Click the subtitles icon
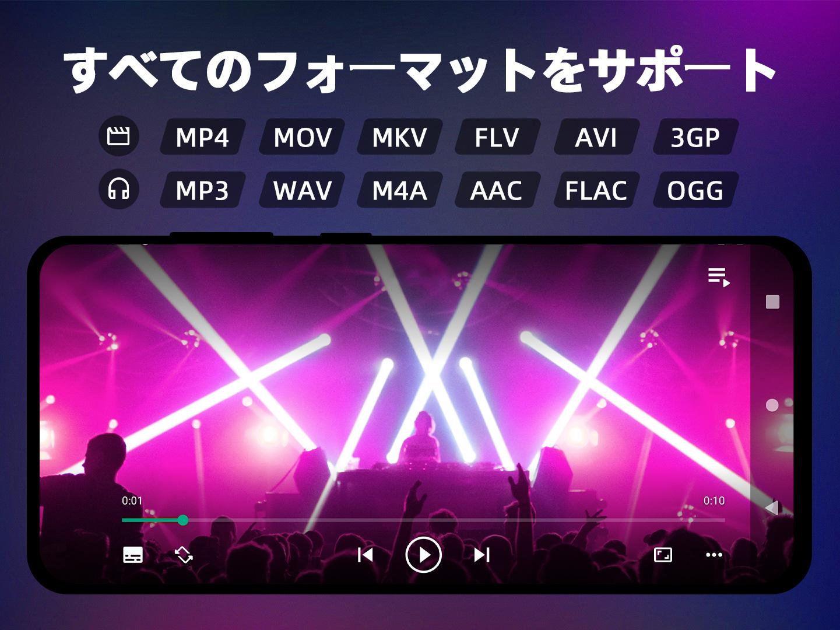840x630 pixels. (x=133, y=555)
